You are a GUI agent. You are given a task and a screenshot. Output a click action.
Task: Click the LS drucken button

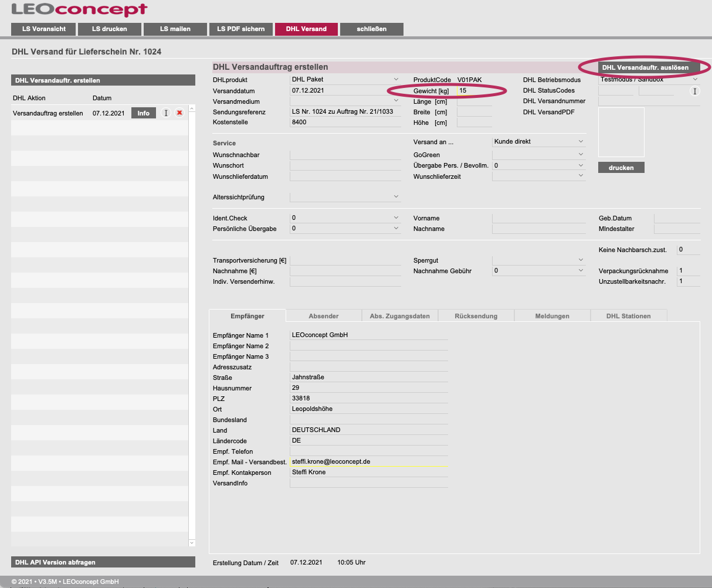point(110,29)
